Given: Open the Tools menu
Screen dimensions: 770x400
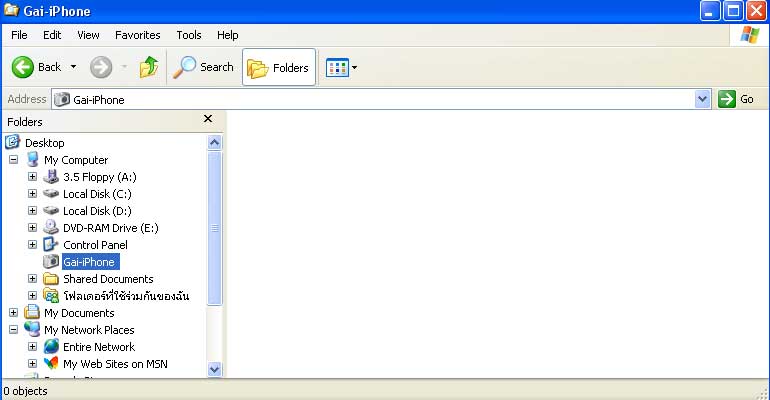Looking at the screenshot, I should (189, 35).
